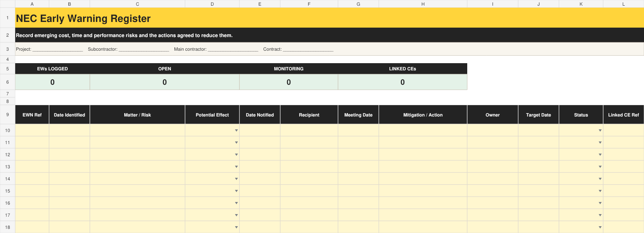Select row 1 header
The image size is (644, 233).
coord(8,18)
